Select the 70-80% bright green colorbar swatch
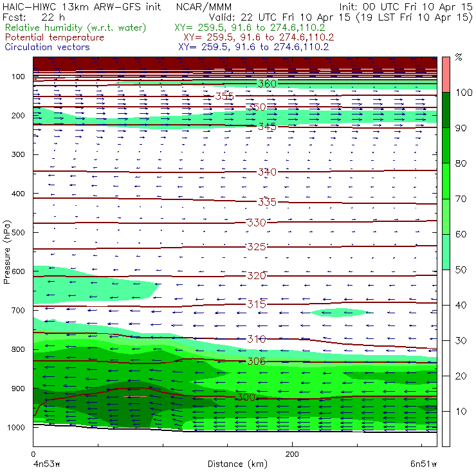 pos(446,181)
